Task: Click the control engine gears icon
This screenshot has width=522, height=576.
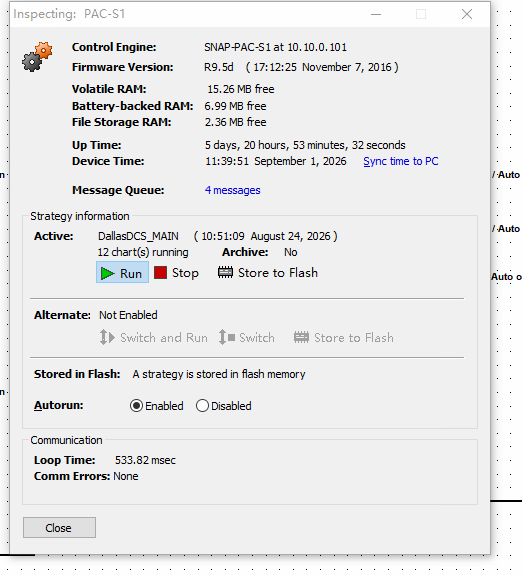Action: (37, 57)
